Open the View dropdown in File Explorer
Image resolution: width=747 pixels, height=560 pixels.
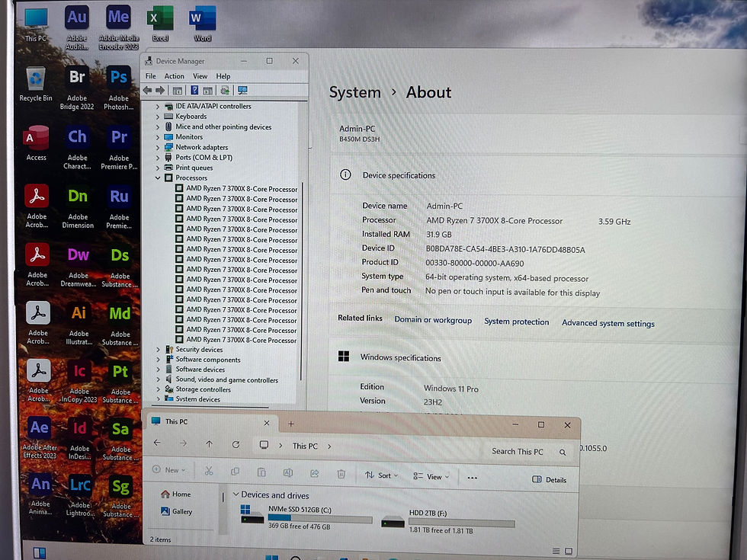431,476
